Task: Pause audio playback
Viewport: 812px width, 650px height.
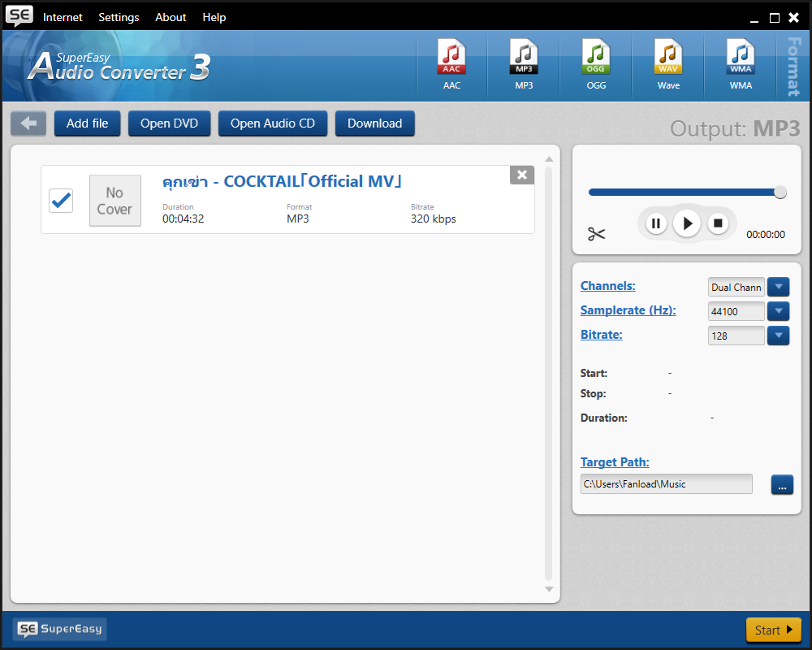Action: [x=655, y=223]
